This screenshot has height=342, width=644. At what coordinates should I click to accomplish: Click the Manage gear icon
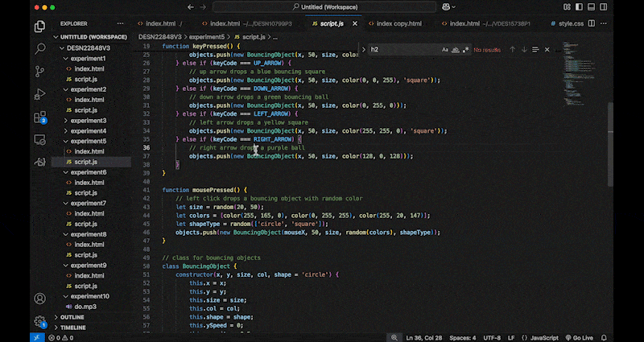[x=39, y=321]
